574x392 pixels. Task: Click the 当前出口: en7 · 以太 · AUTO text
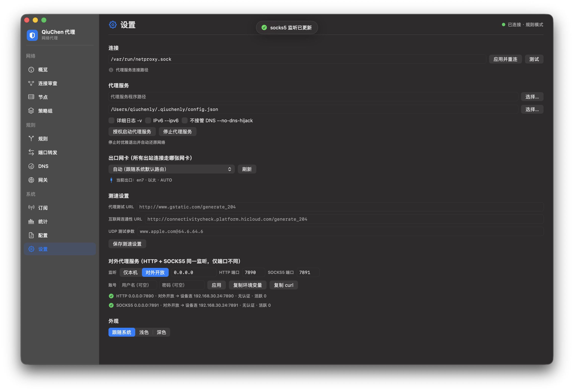[144, 180]
